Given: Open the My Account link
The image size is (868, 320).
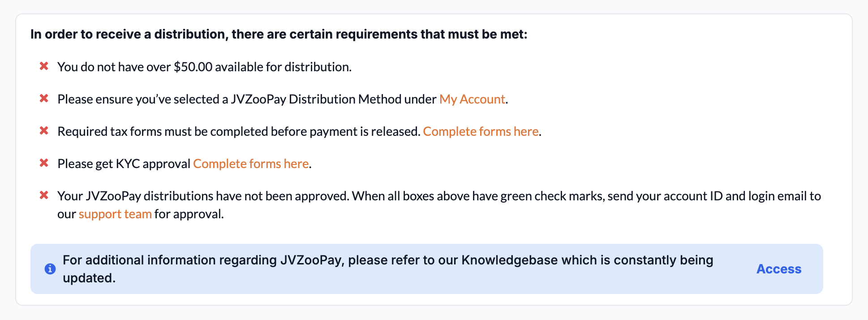Looking at the screenshot, I should tap(472, 99).
